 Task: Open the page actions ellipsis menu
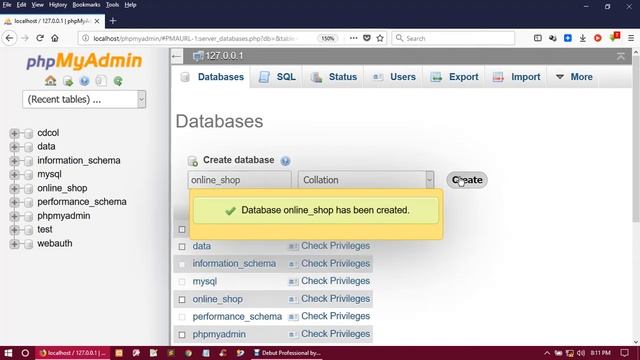click(x=353, y=38)
